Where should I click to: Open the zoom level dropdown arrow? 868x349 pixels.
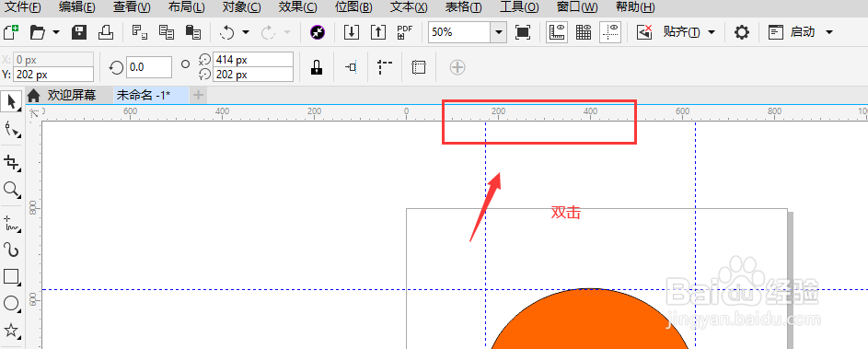pos(499,32)
